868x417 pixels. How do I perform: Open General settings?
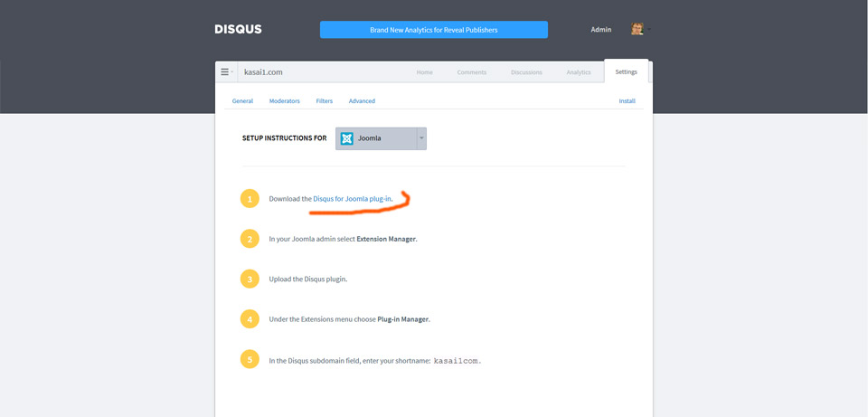tap(242, 101)
